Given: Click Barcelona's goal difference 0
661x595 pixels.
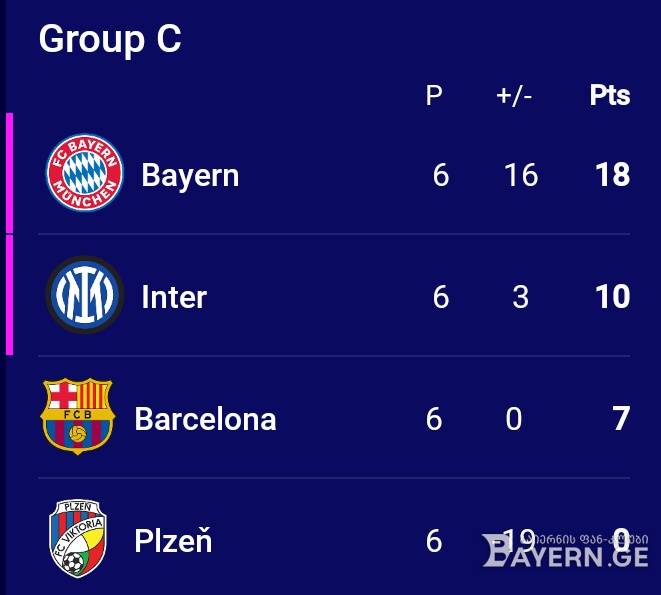Looking at the screenshot, I should [x=513, y=418].
